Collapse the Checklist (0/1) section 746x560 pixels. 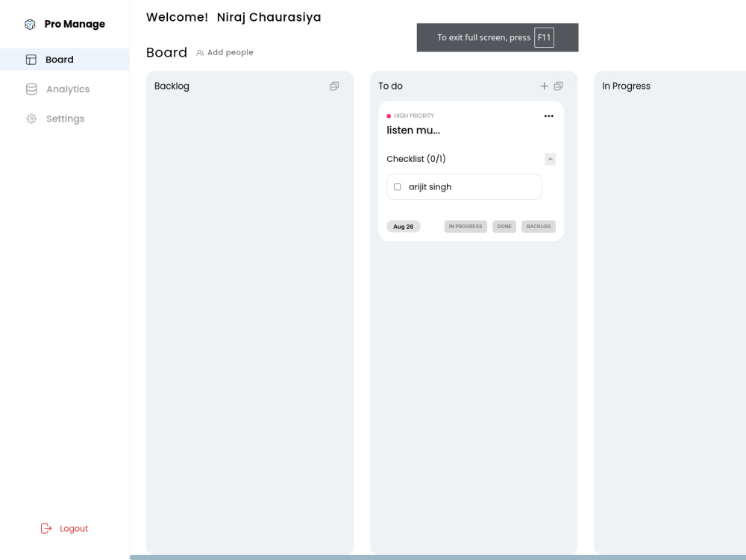pyautogui.click(x=550, y=160)
